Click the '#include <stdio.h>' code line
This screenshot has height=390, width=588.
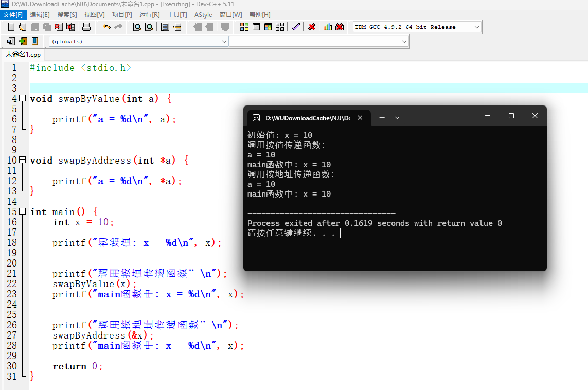[80, 68]
